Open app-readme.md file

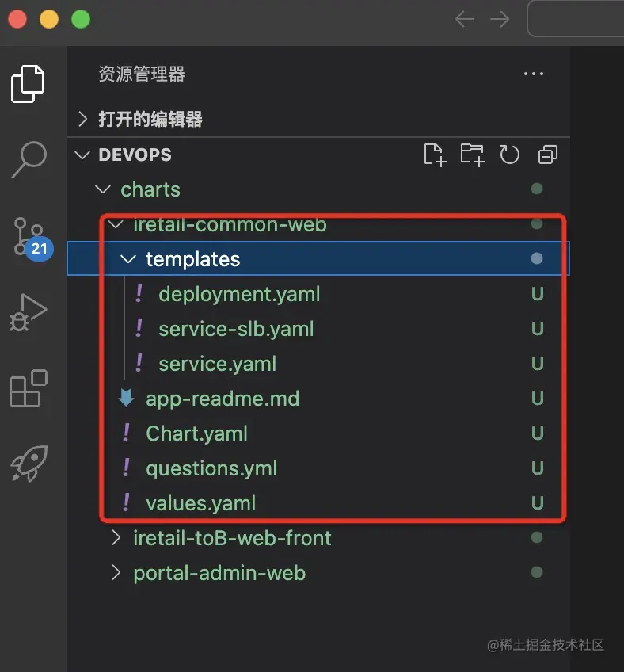pos(318,399)
